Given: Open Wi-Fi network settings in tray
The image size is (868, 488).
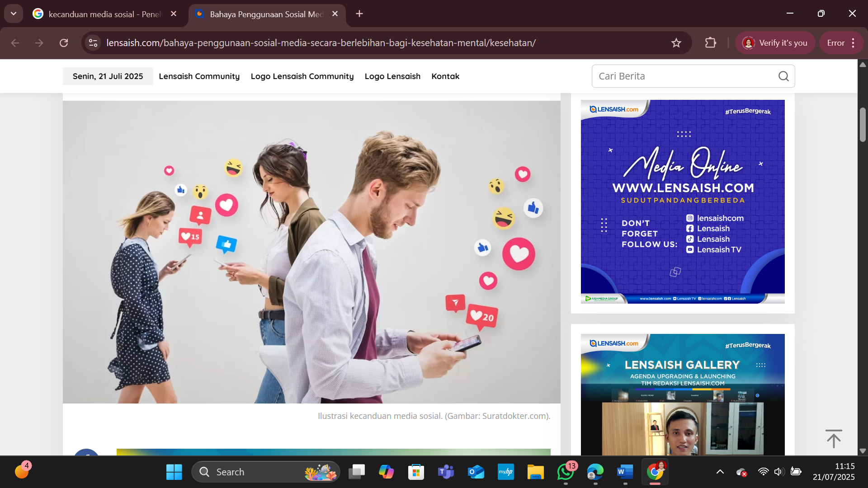Looking at the screenshot, I should coord(763,472).
